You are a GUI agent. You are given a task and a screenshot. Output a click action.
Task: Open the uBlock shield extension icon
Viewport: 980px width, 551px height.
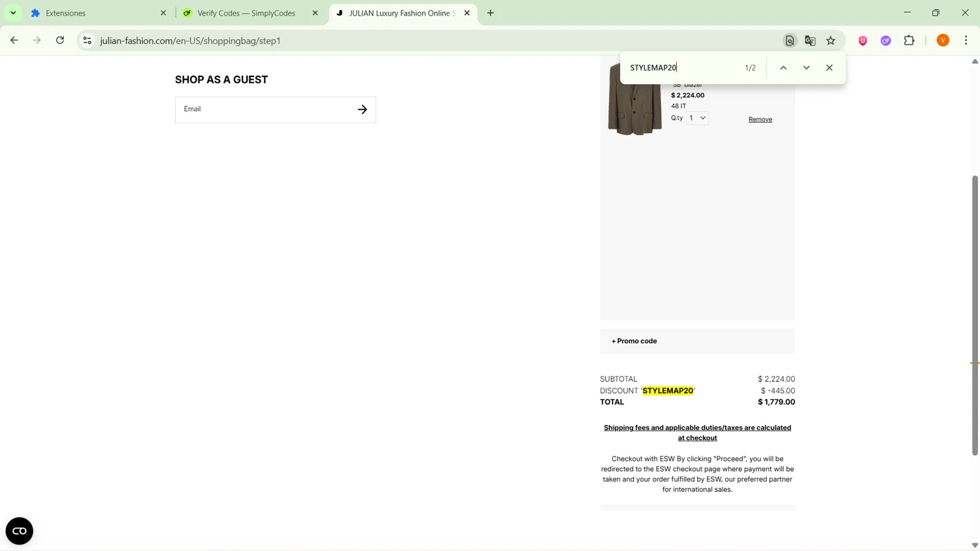863,40
